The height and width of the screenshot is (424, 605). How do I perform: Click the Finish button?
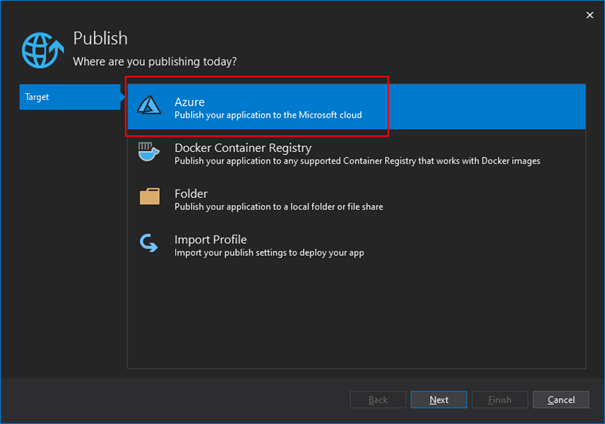tap(500, 400)
